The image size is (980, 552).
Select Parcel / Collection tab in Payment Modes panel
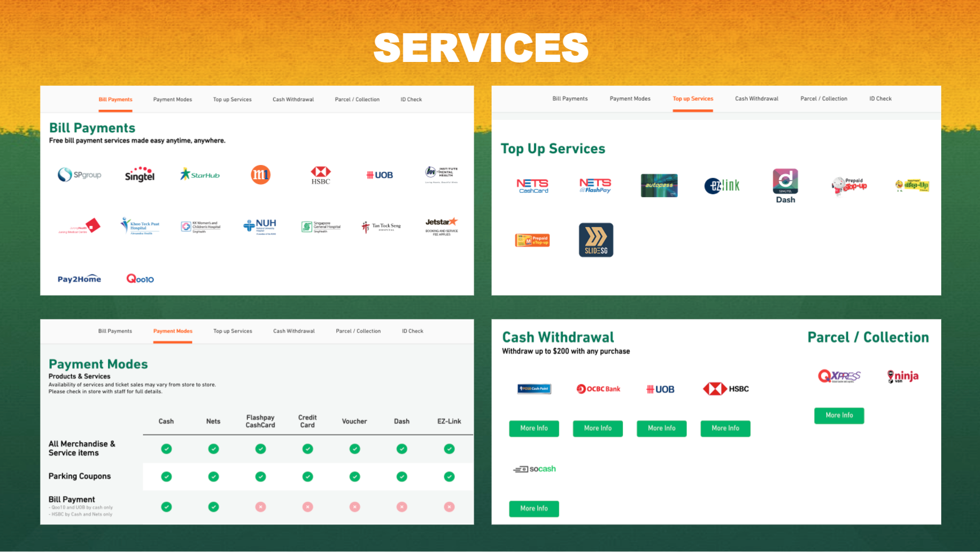pos(358,331)
